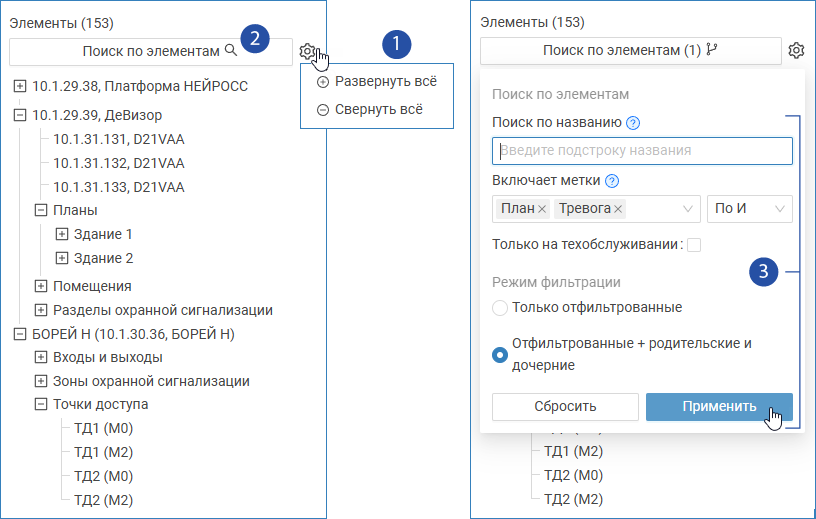Open the По И logic dropdown
Screen dimensions: 816x519
(x=749, y=209)
